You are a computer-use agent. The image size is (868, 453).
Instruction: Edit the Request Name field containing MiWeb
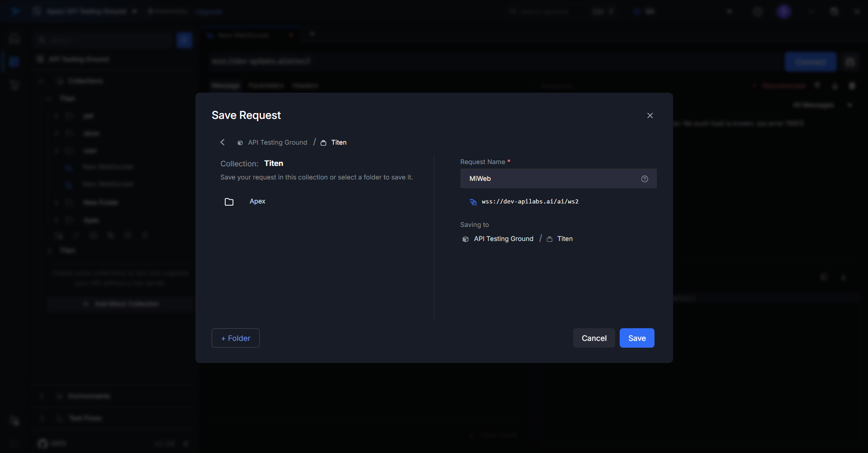click(552, 179)
